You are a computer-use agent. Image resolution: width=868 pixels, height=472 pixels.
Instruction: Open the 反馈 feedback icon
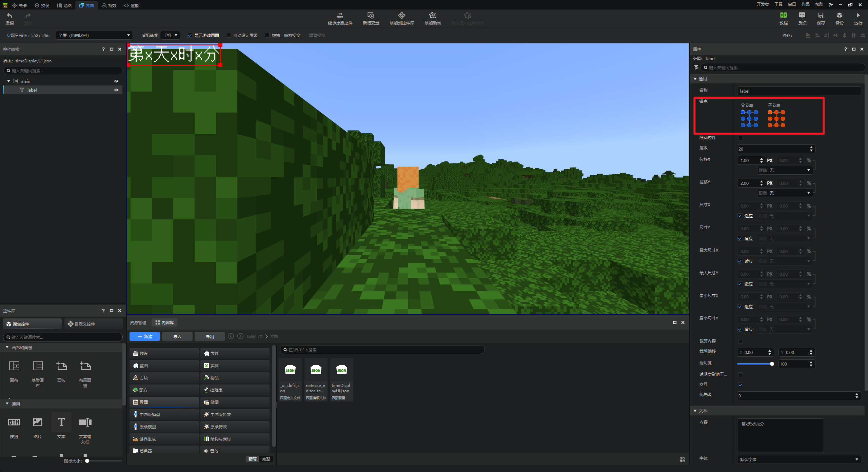tap(802, 15)
